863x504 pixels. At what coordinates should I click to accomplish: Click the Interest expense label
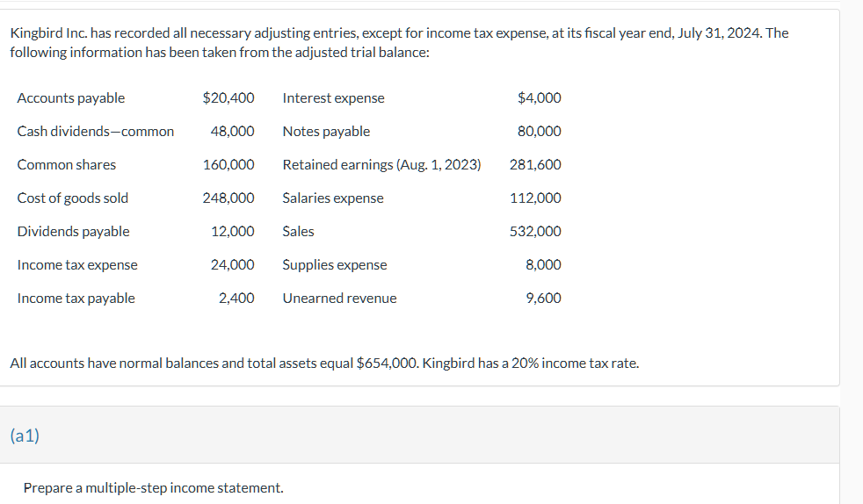click(x=333, y=98)
